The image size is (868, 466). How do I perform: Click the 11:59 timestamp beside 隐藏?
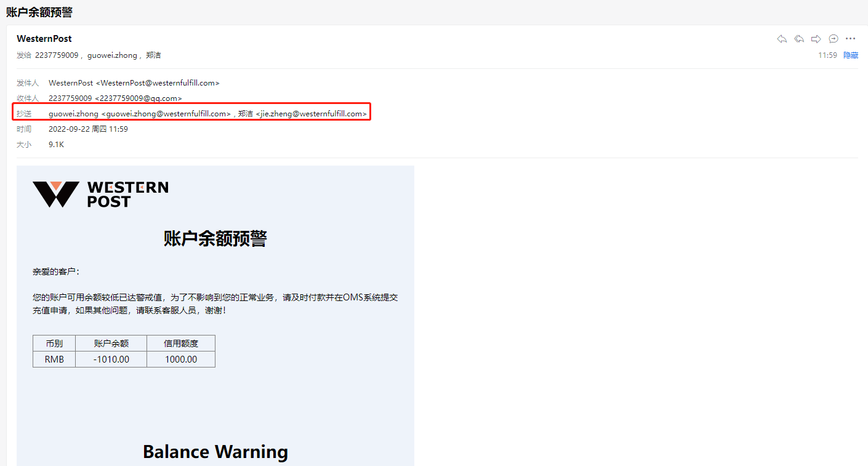coord(827,55)
